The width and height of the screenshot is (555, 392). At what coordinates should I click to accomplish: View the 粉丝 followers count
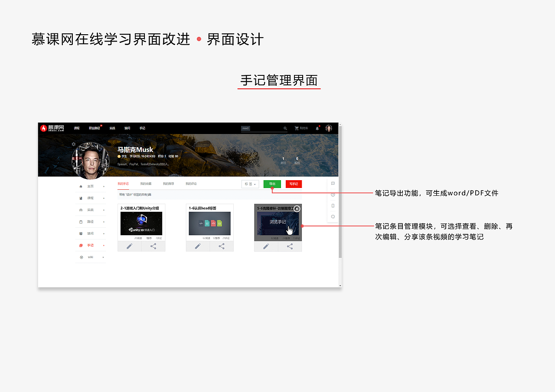pyautogui.click(x=297, y=161)
